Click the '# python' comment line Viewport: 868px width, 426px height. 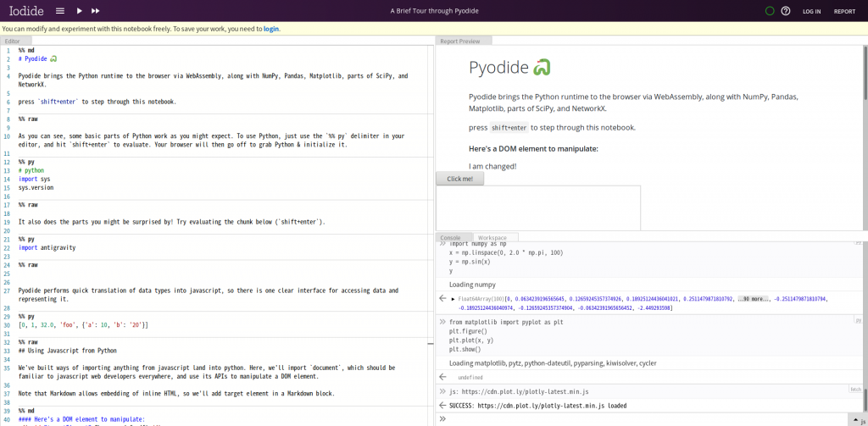click(x=31, y=171)
